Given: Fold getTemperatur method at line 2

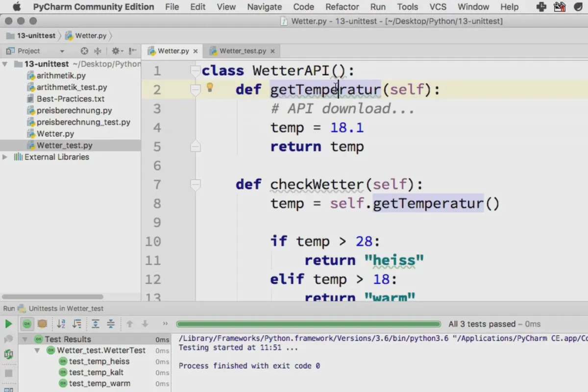Looking at the screenshot, I should coord(196,90).
